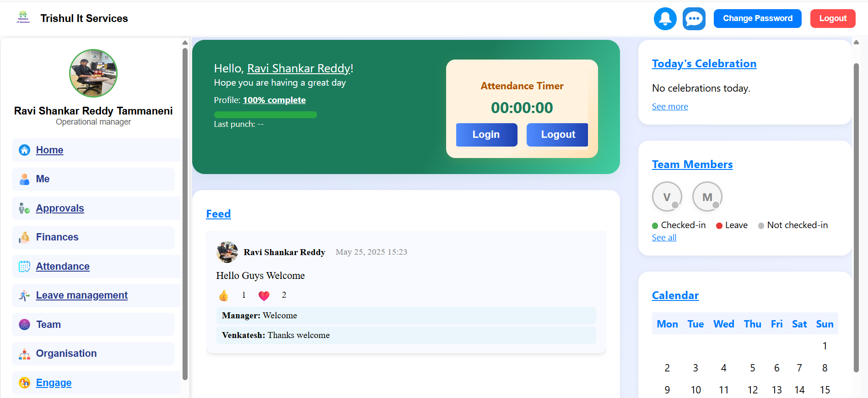Open the Approvals menu item

[x=97, y=208]
